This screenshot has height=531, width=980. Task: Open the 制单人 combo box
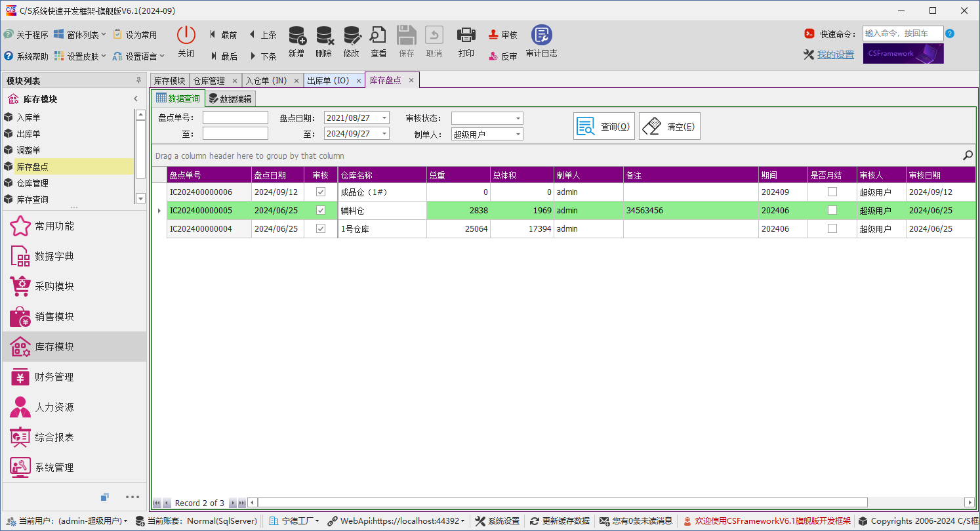518,134
